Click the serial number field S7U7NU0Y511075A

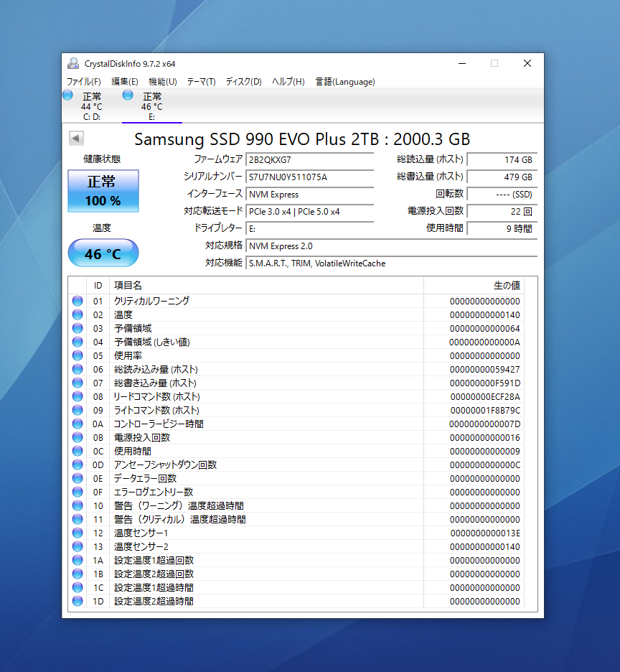point(310,177)
